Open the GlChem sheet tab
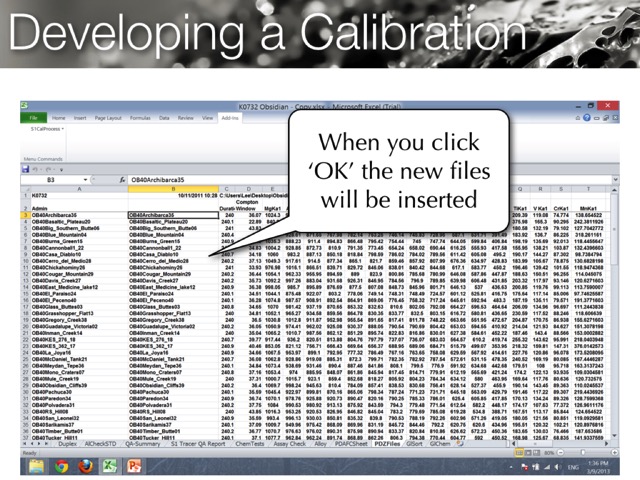640x480 pixels. pos(440,444)
